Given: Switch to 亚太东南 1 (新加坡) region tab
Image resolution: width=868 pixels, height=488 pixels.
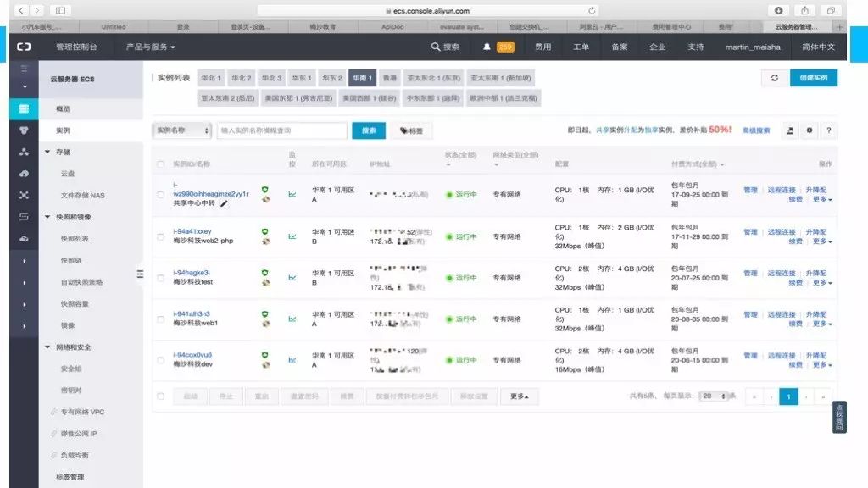Looking at the screenshot, I should click(x=501, y=78).
